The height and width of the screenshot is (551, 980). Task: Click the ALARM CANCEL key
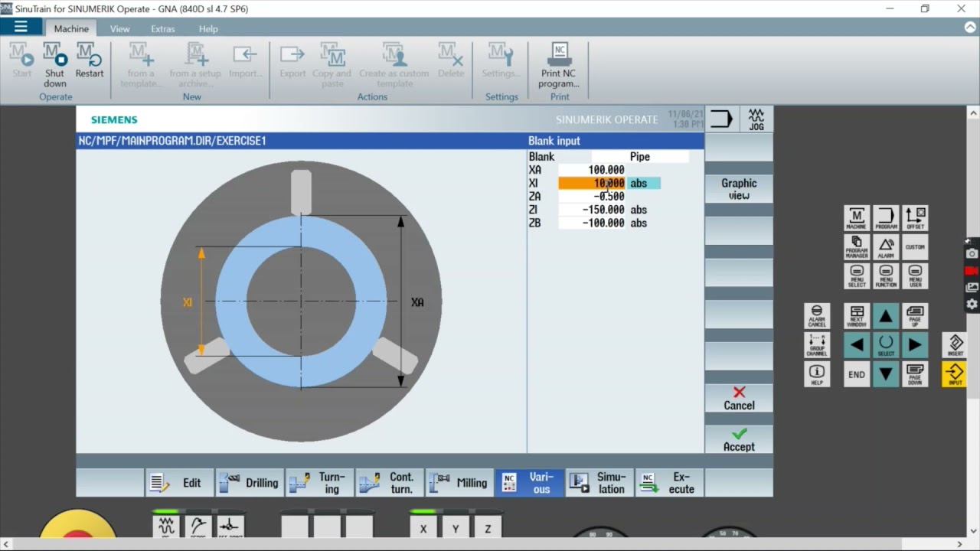tap(817, 316)
